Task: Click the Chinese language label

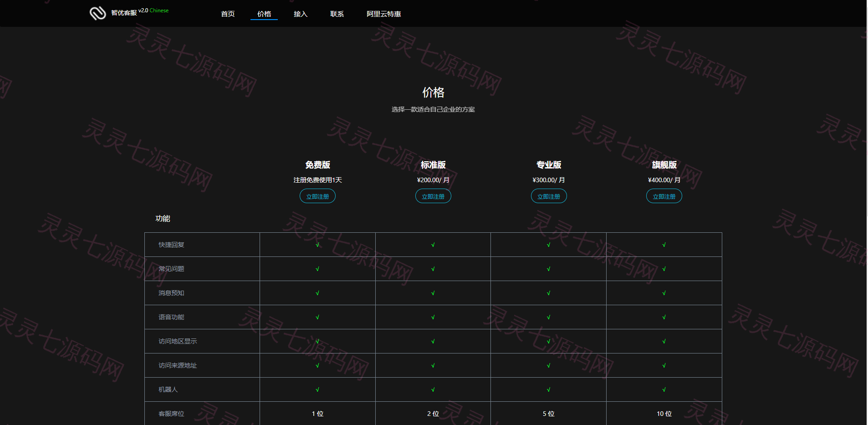Action: coord(159,10)
